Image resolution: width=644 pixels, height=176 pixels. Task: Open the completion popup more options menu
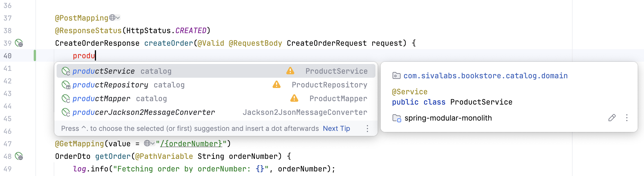[367, 129]
